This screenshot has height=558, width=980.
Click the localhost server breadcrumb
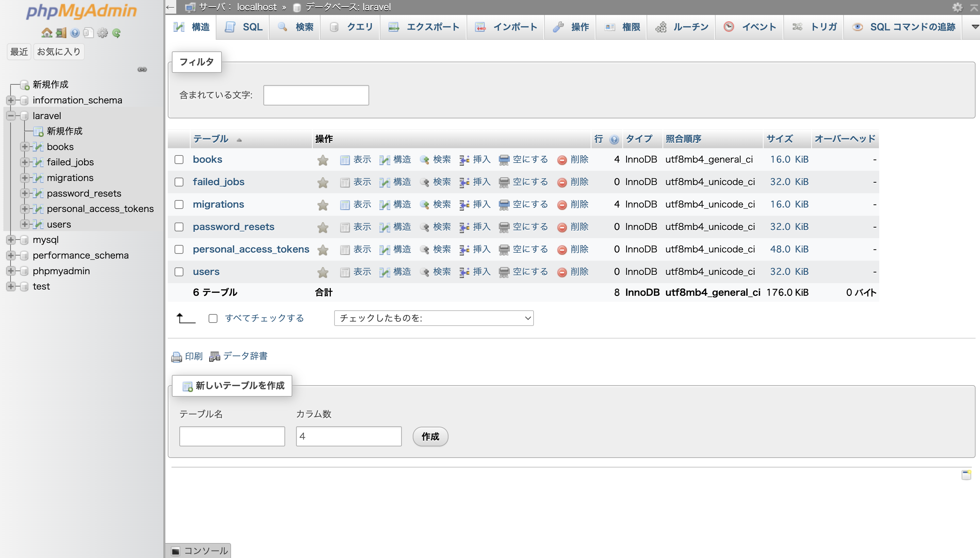click(257, 7)
